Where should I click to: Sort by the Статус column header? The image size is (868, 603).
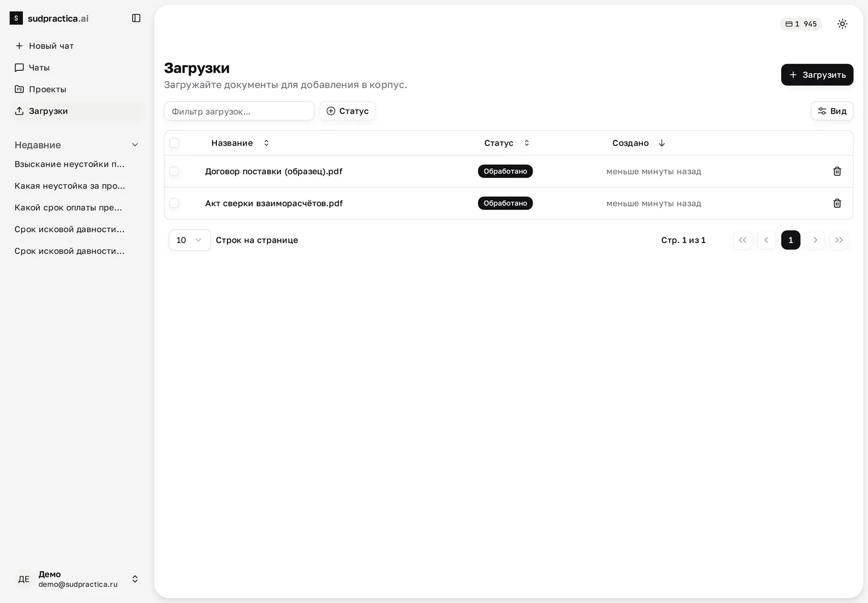[507, 143]
